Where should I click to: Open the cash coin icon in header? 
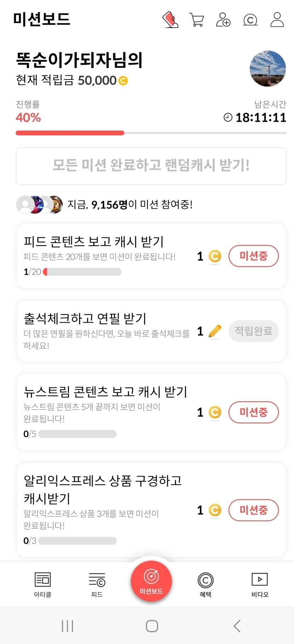[250, 20]
